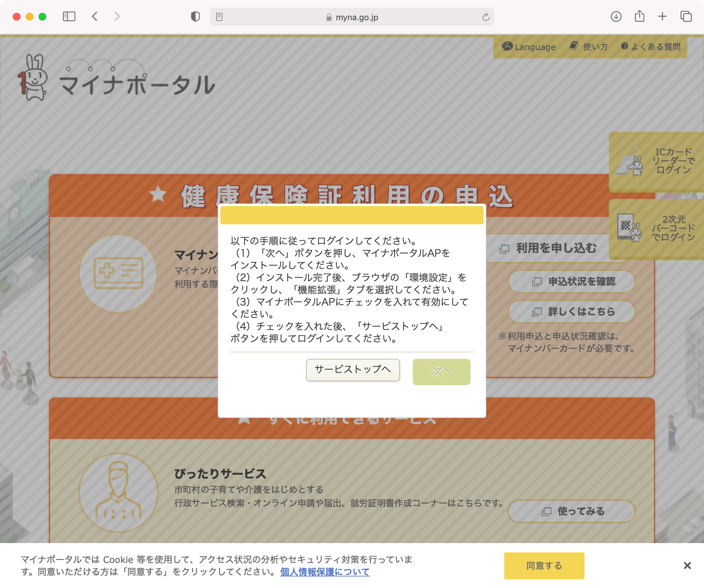
Task: Click the privacy shield icon in toolbar
Action: [x=196, y=16]
